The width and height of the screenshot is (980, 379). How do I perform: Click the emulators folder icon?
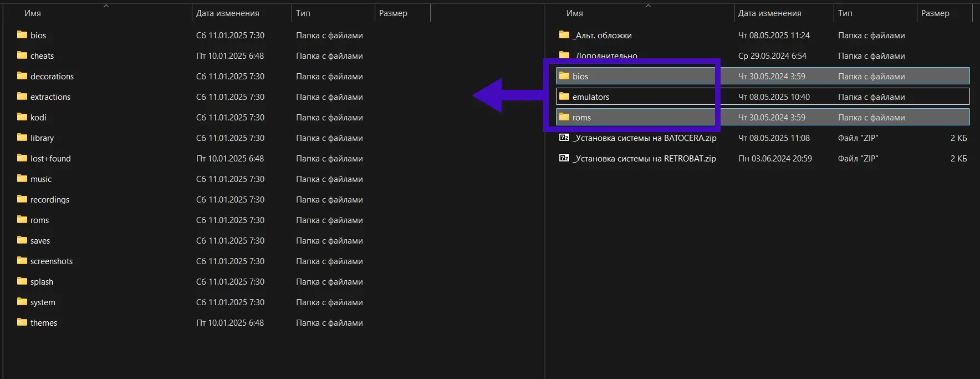(x=564, y=97)
